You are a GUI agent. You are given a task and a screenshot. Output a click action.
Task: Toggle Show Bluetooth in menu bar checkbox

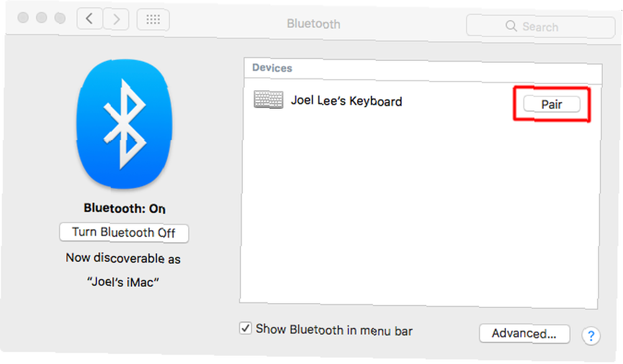245,329
